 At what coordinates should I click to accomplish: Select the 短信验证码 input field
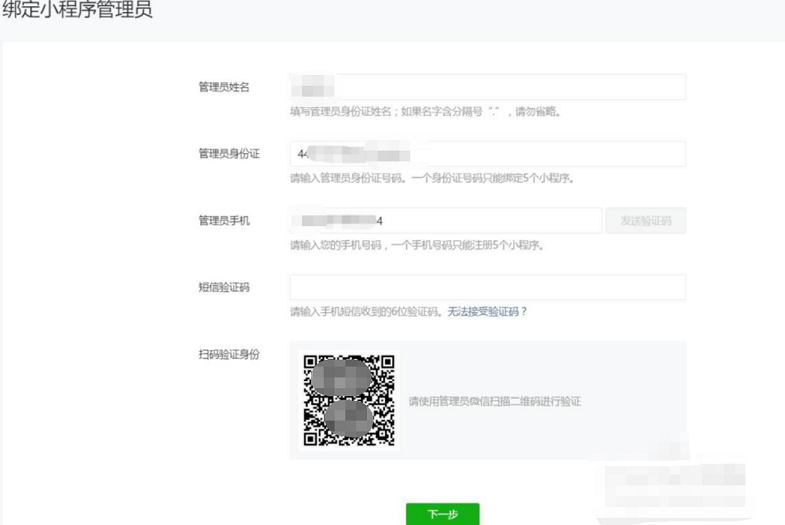tap(487, 287)
